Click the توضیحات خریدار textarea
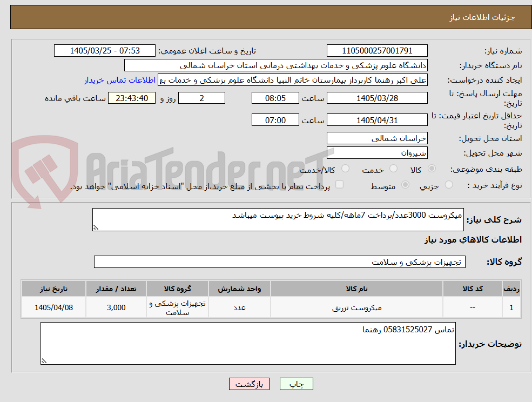 [248, 344]
